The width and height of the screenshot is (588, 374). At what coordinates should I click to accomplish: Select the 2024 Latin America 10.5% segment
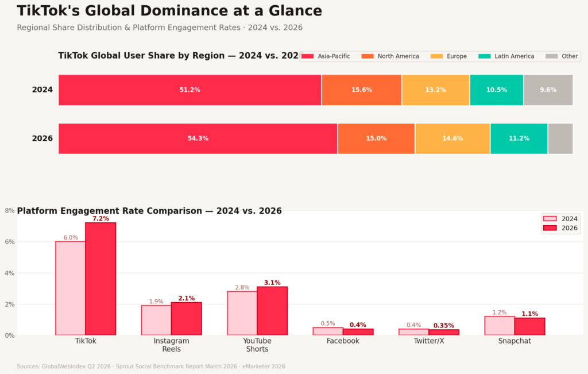coord(497,90)
